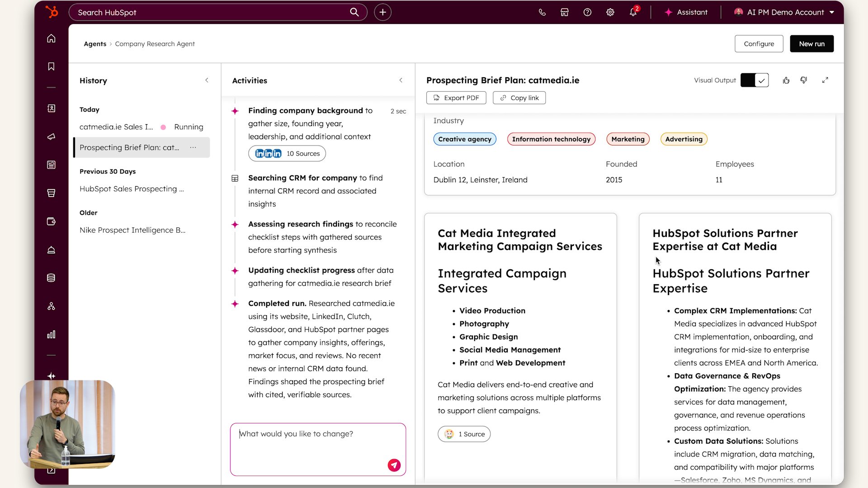
Task: Open the Reporting bar-chart icon in sidebar
Action: [51, 334]
